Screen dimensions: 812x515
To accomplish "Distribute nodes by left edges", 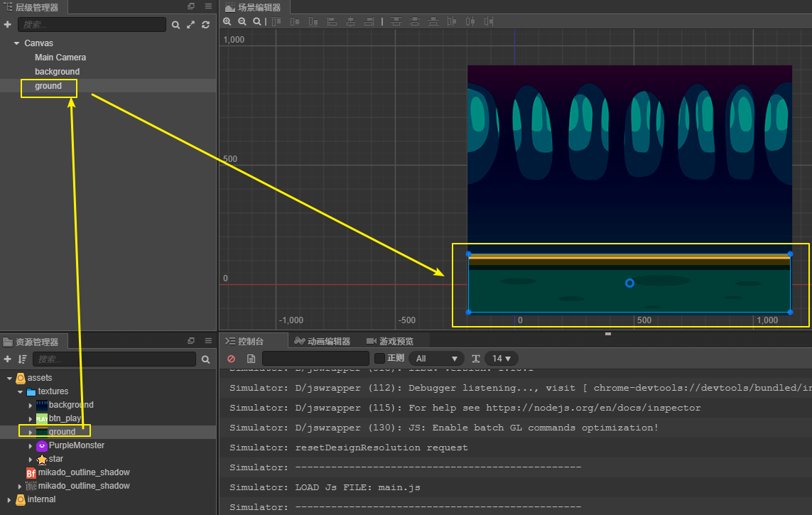I will [x=452, y=21].
